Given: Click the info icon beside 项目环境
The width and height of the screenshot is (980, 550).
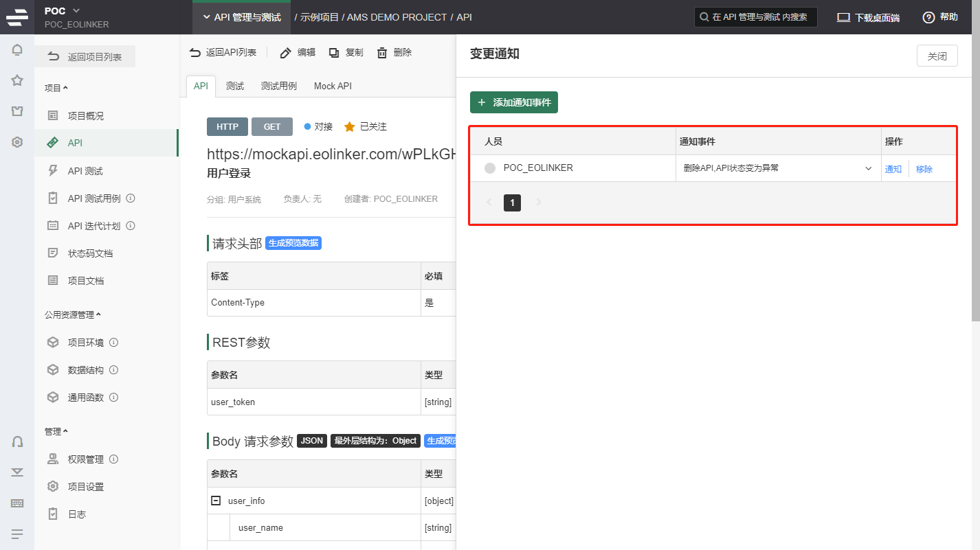Looking at the screenshot, I should click(114, 342).
